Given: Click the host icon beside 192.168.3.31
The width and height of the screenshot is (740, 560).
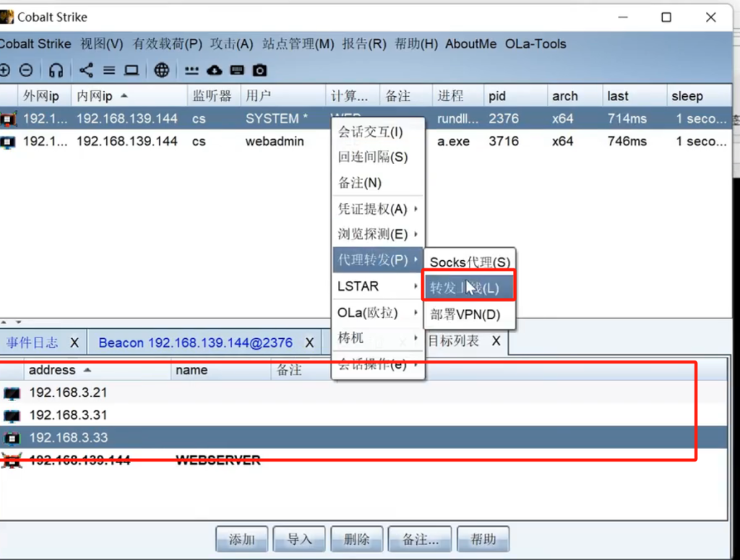Looking at the screenshot, I should pos(12,415).
